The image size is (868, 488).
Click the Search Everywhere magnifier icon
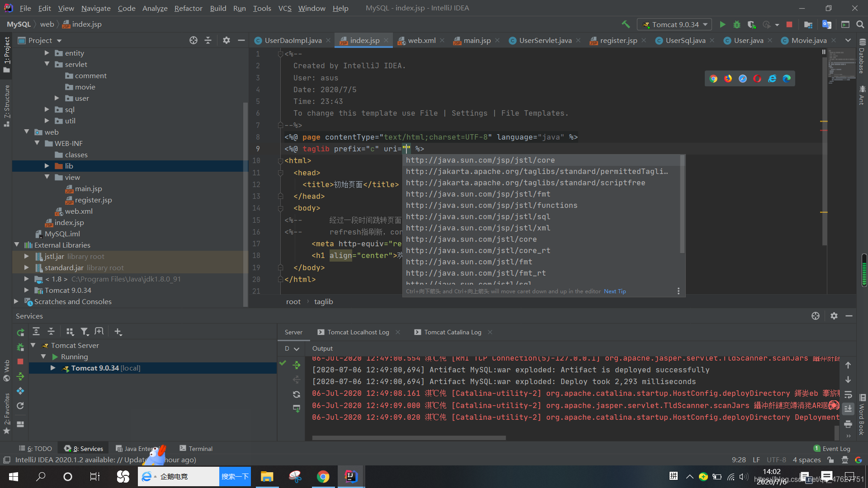860,24
